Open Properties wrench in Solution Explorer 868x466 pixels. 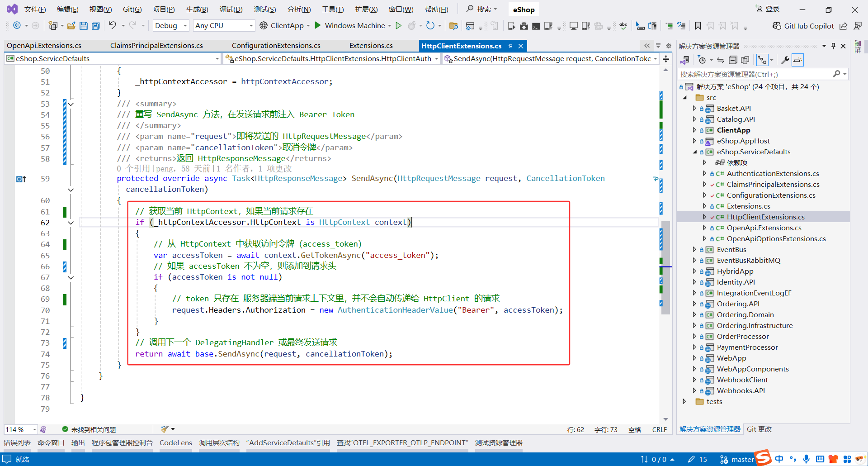pos(785,60)
